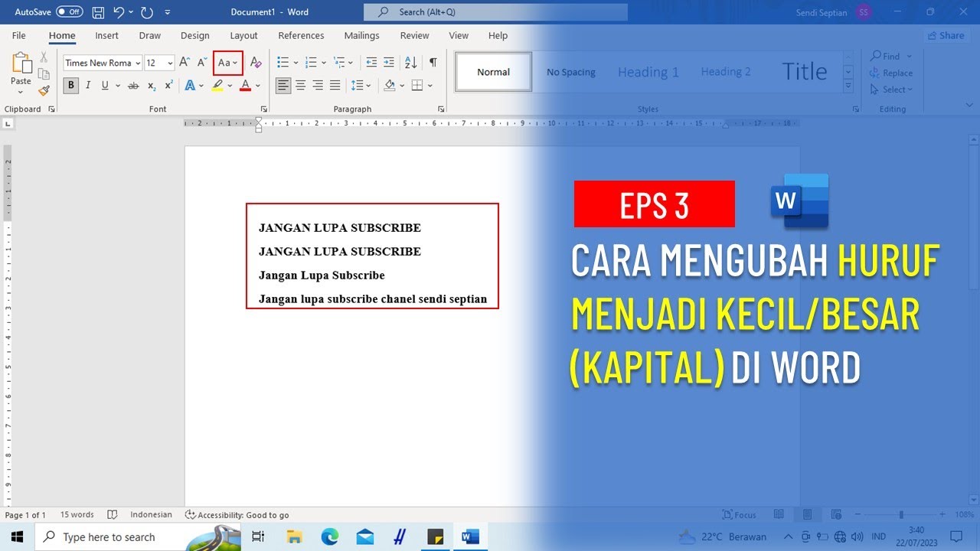Switch to the Mailings tab
Screen dimensions: 980x551
(361, 35)
